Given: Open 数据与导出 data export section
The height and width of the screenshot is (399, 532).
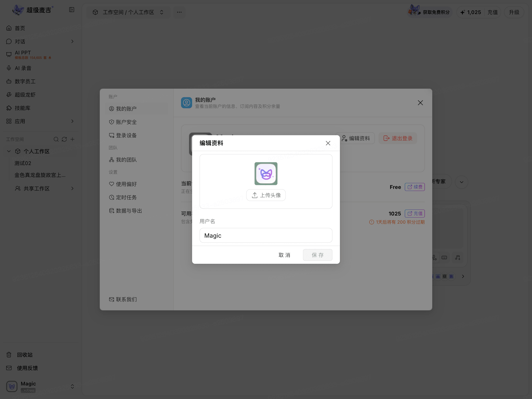Looking at the screenshot, I should tap(137, 211).
